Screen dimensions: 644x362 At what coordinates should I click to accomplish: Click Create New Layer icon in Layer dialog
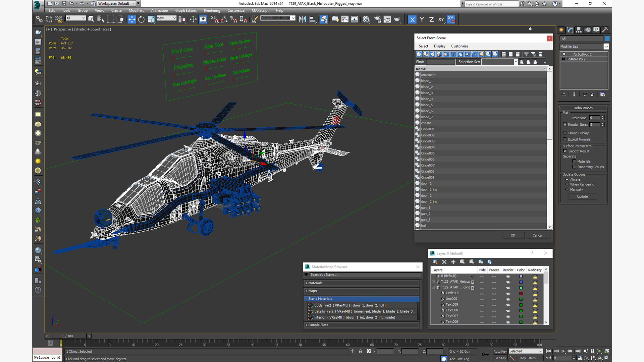[x=435, y=262]
